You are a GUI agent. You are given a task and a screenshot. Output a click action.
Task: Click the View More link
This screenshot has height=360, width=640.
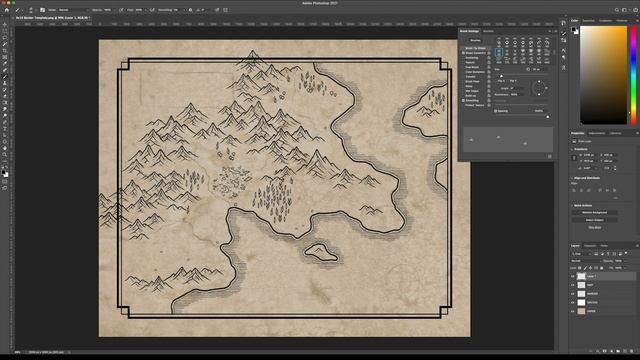594,227
